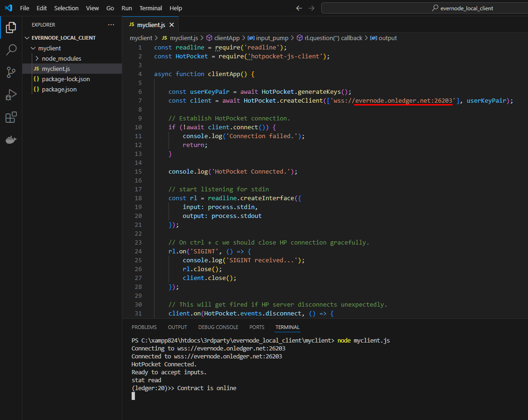Click the evernode_local_client search box

[x=425, y=8]
